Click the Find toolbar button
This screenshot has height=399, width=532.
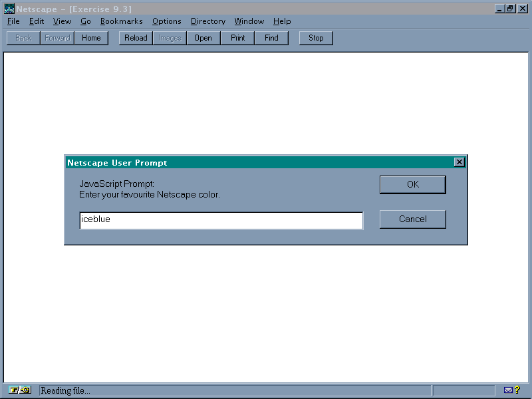[271, 38]
